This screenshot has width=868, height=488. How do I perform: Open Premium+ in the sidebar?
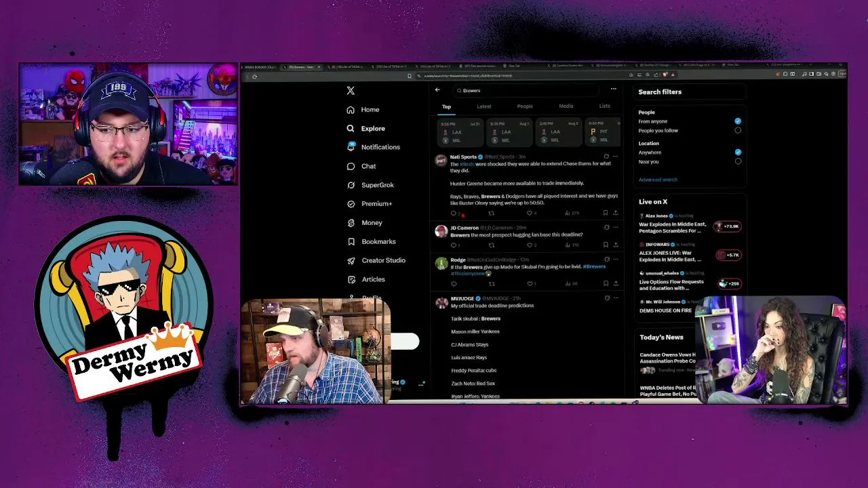pos(369,204)
